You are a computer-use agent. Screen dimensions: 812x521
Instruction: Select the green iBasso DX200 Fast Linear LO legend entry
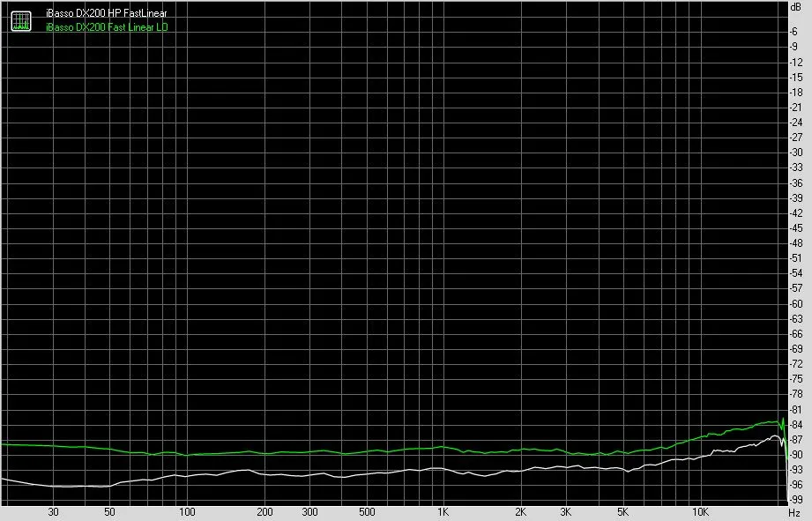[107, 27]
